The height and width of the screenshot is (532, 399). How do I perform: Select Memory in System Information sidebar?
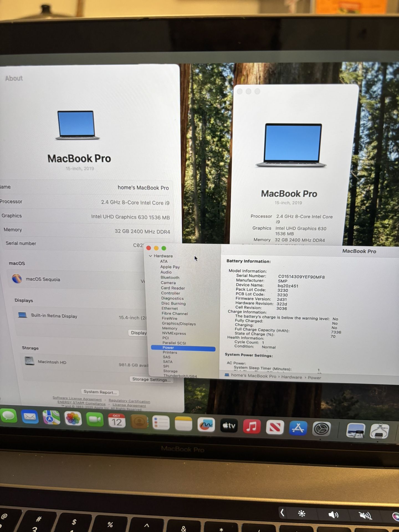(170, 328)
